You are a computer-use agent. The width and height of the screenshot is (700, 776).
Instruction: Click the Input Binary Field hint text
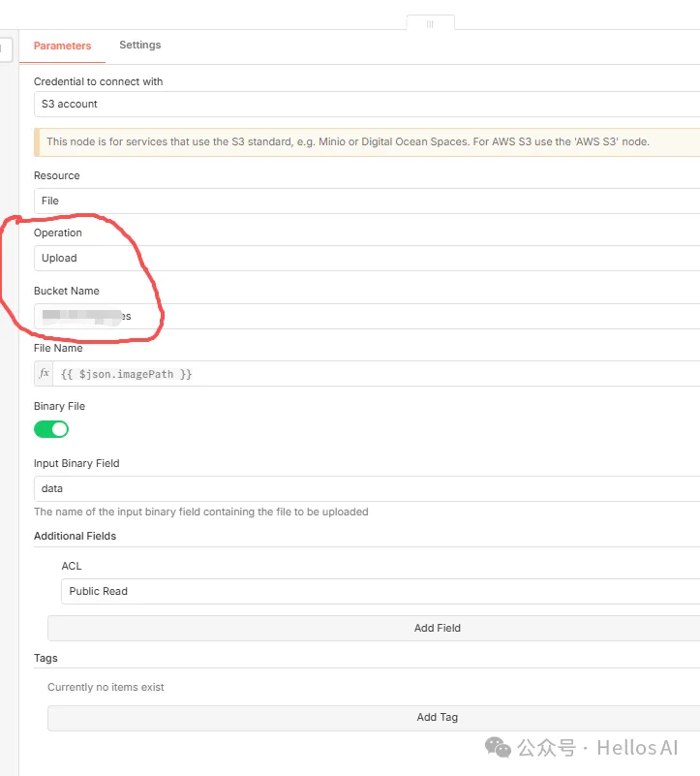pos(200,512)
